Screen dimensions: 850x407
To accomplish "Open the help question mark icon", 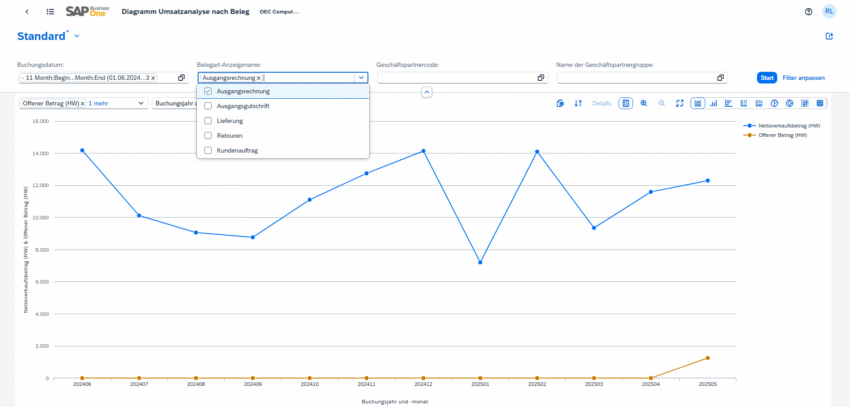I will pos(808,11).
